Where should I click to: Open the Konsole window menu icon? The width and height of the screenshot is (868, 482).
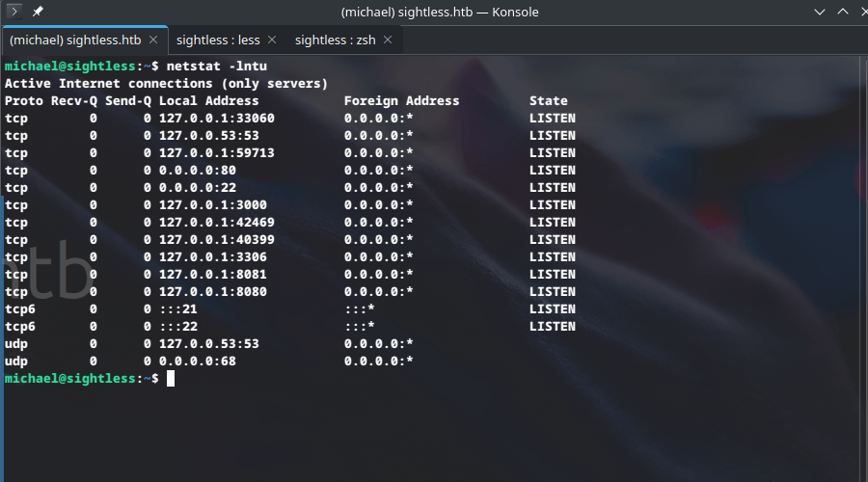click(x=14, y=12)
